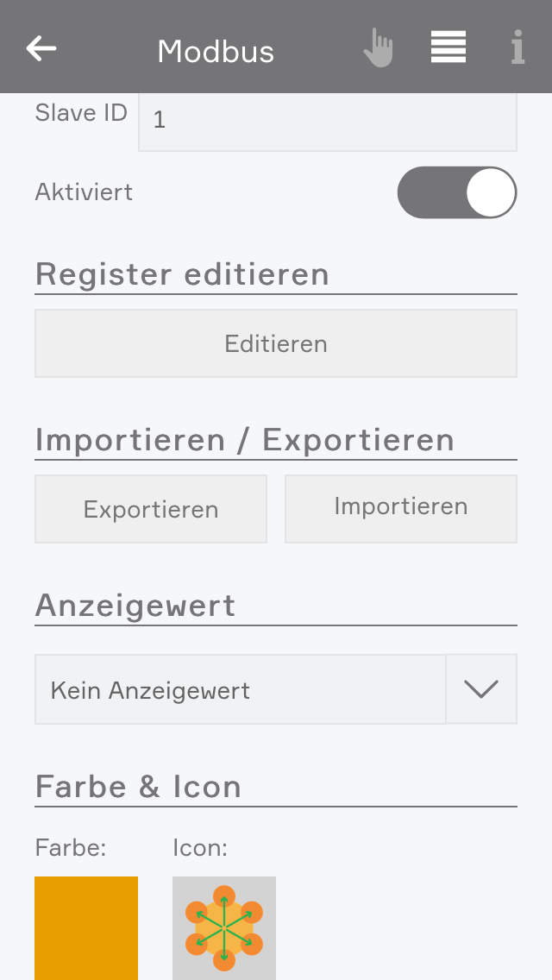Tap the 'Farbe & Icon' section heading
Screen dimensions: 552x980
click(138, 787)
